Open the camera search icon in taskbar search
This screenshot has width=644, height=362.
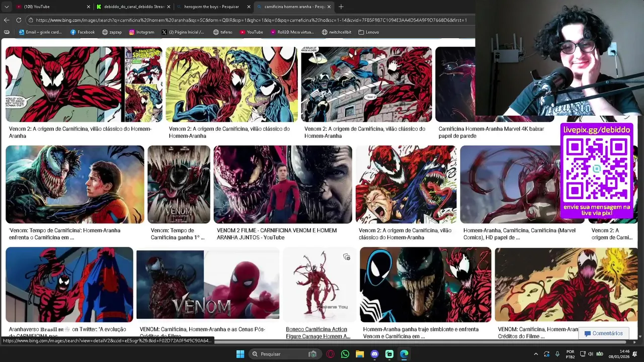(312, 354)
